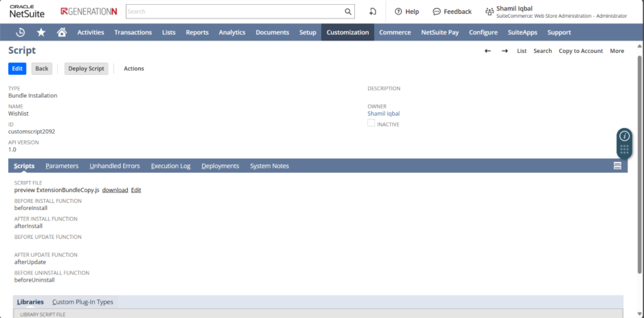Go to previous record arrow
The image size is (644, 318).
[488, 51]
